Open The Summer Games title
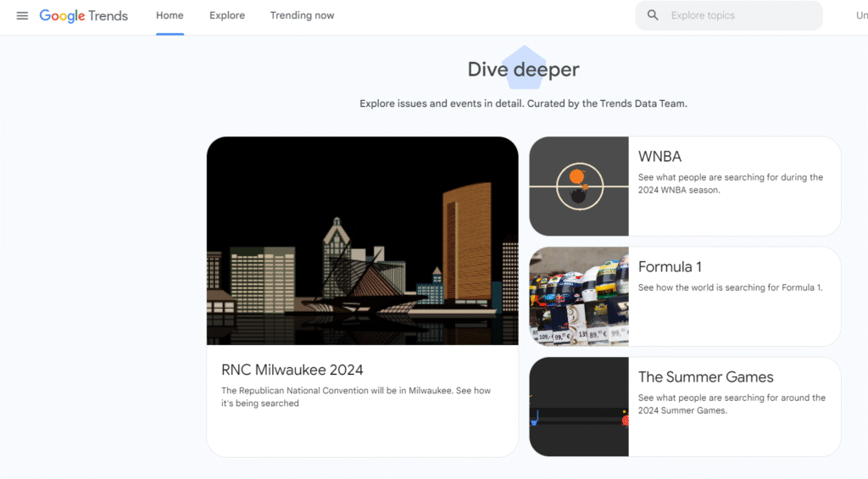Screen dimensions: 868x479 pos(705,376)
